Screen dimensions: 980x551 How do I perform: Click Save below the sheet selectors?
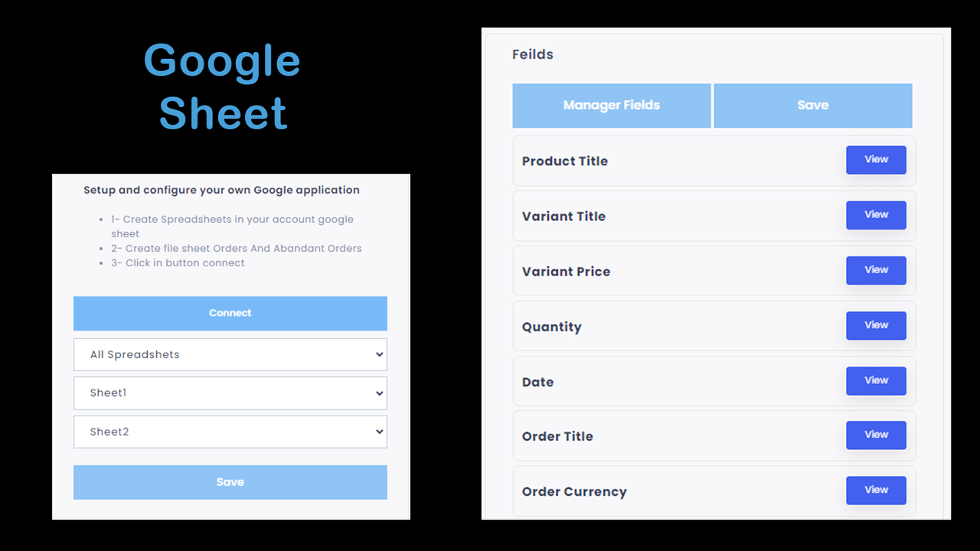click(230, 481)
